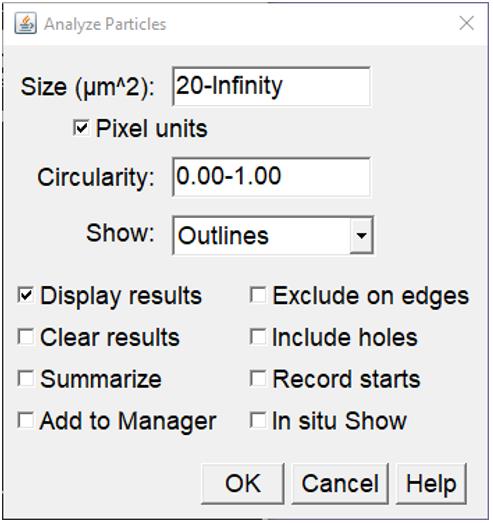Click the Analyze Particles title text
493x523 pixels.
pyautogui.click(x=105, y=24)
